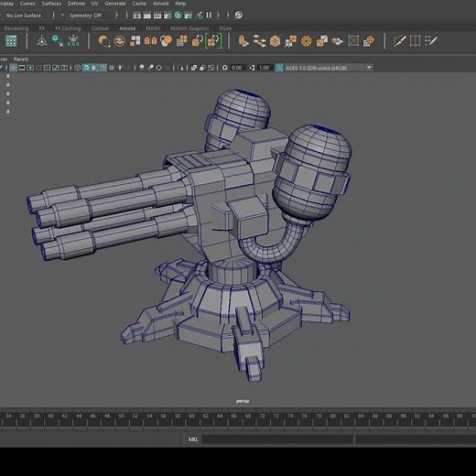Select the Insert Edge Loop tool
This screenshot has width=476, height=476.
tap(415, 40)
